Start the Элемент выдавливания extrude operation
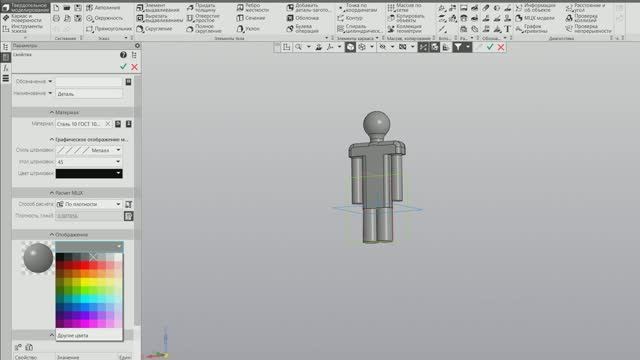Viewport: 640px width, 360px height. click(x=159, y=8)
